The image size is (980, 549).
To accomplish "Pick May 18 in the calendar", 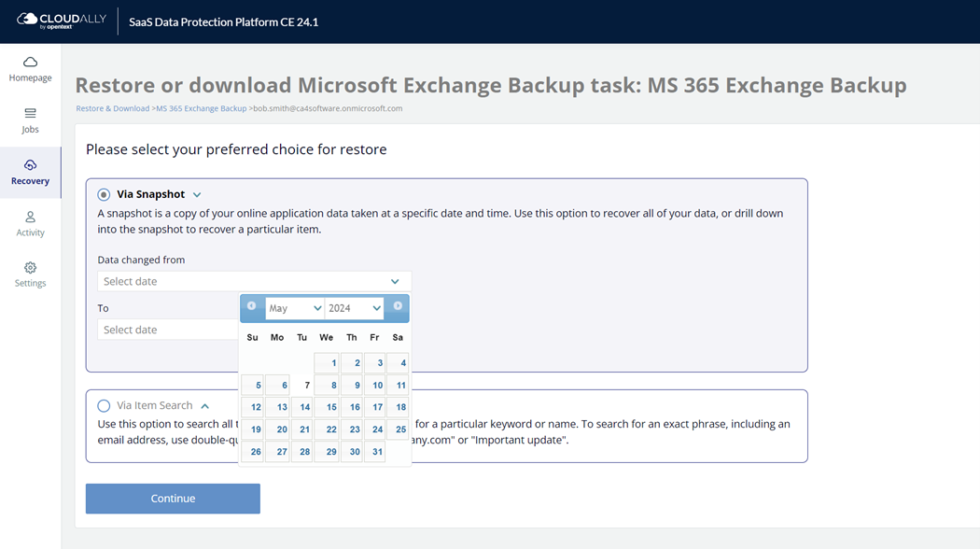I will [x=398, y=407].
